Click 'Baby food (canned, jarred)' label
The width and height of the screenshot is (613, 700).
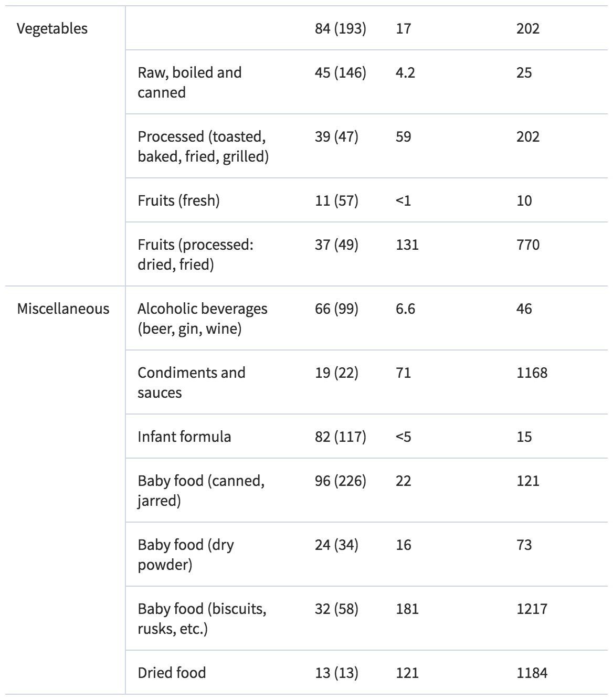(201, 491)
